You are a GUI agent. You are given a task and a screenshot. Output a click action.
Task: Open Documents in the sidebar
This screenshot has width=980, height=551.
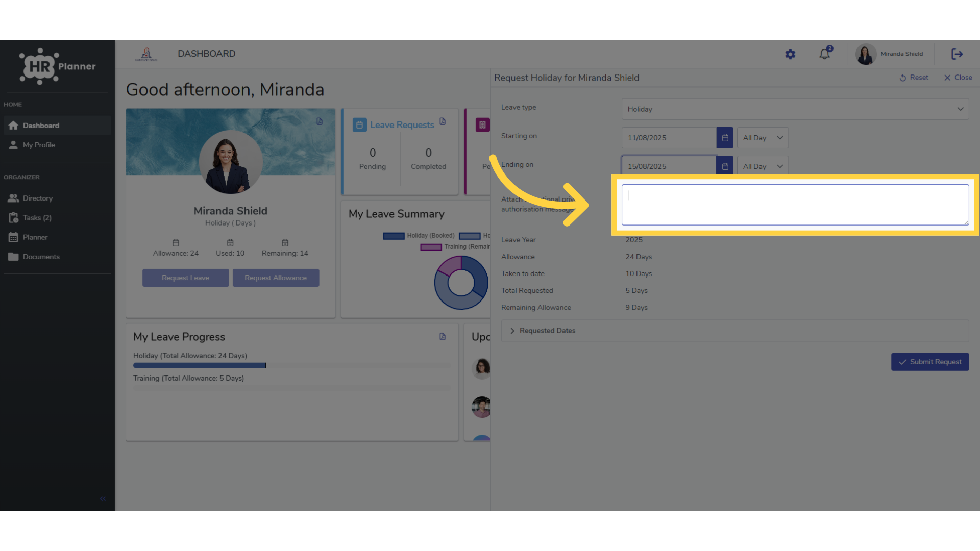57,257
